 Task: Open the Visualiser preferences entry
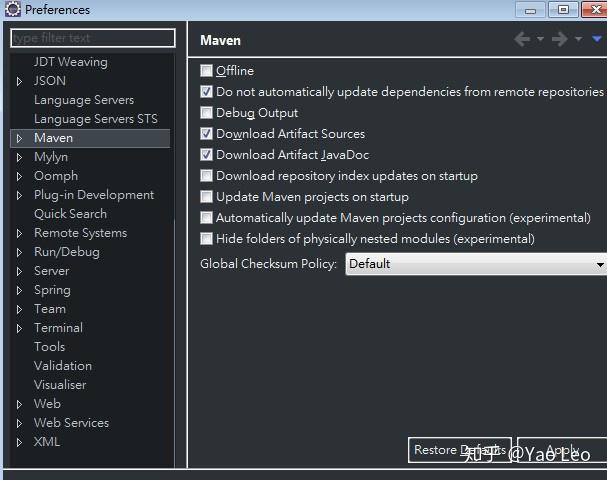[60, 385]
